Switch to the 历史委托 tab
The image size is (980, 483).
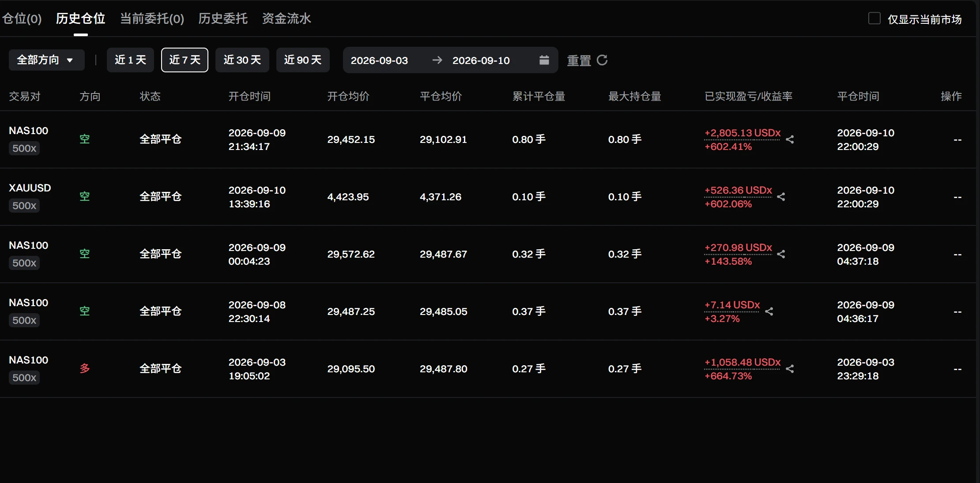coord(223,19)
